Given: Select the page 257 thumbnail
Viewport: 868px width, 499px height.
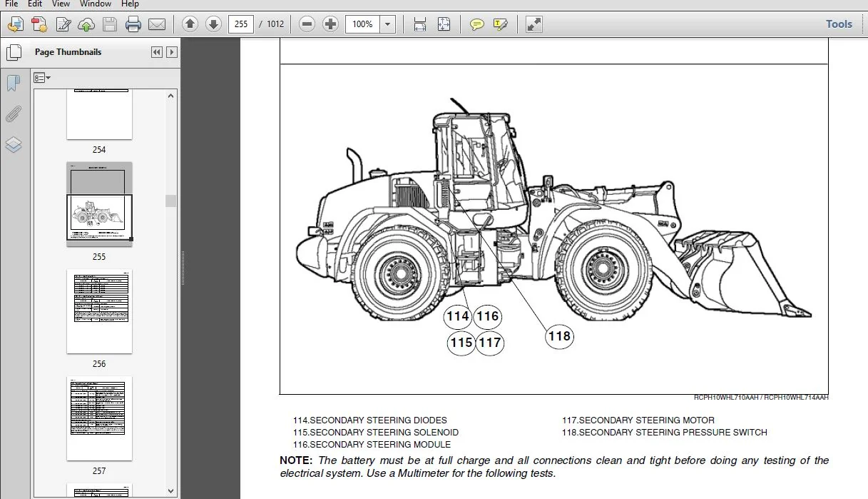Looking at the screenshot, I should [99, 418].
